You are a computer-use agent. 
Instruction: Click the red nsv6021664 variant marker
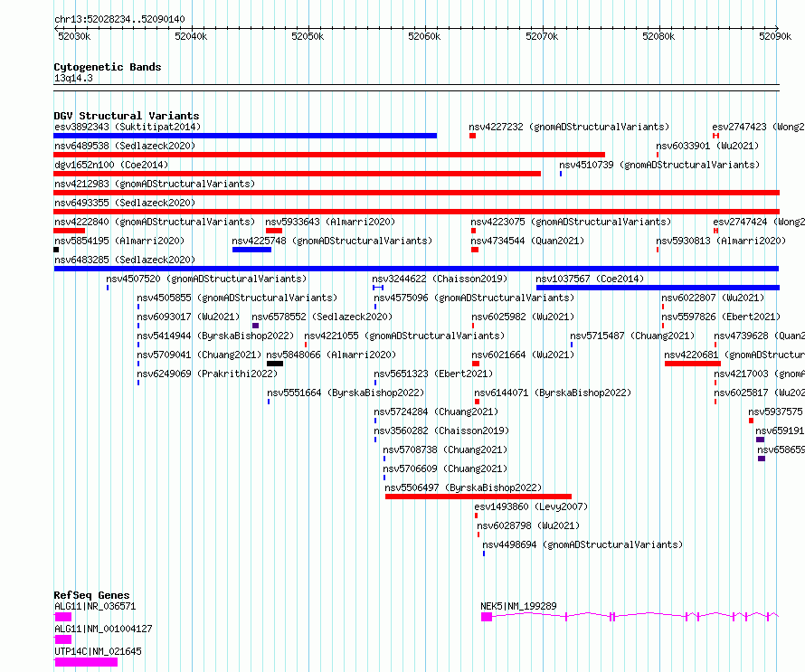[x=476, y=364]
